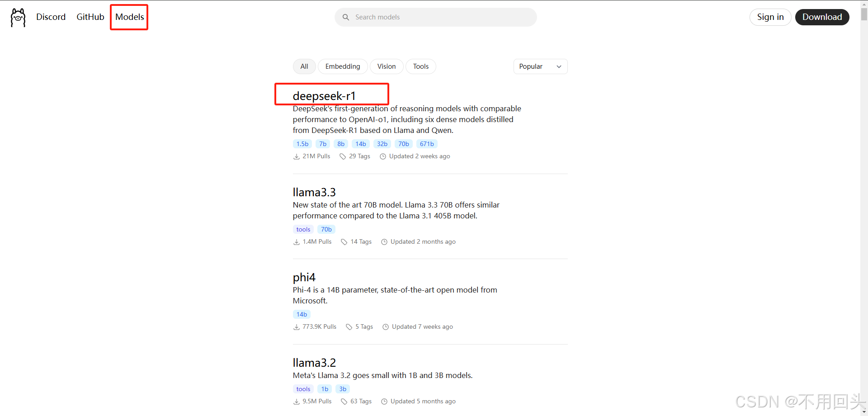Click the "63 Tags" text

361,402
